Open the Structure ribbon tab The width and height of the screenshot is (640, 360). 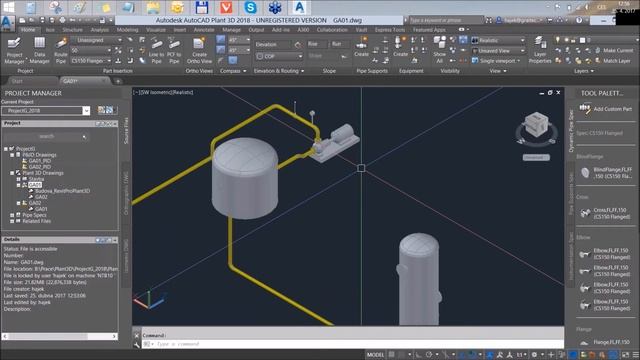pos(72,30)
